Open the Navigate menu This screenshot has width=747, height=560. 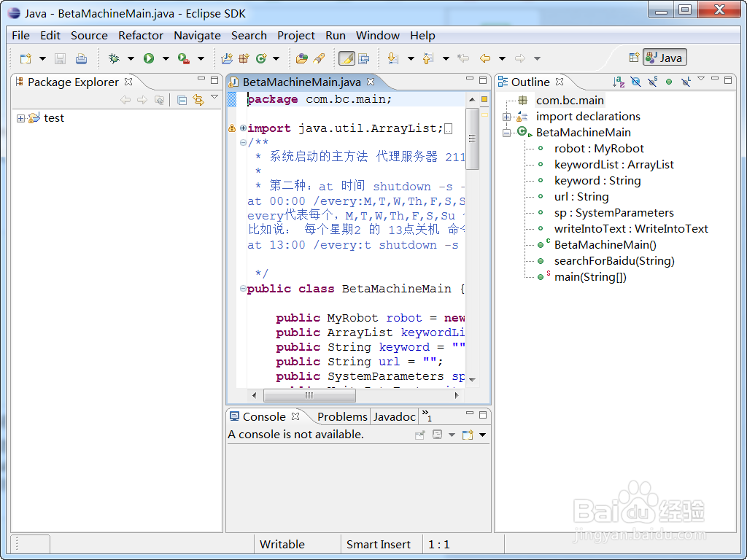click(x=197, y=36)
